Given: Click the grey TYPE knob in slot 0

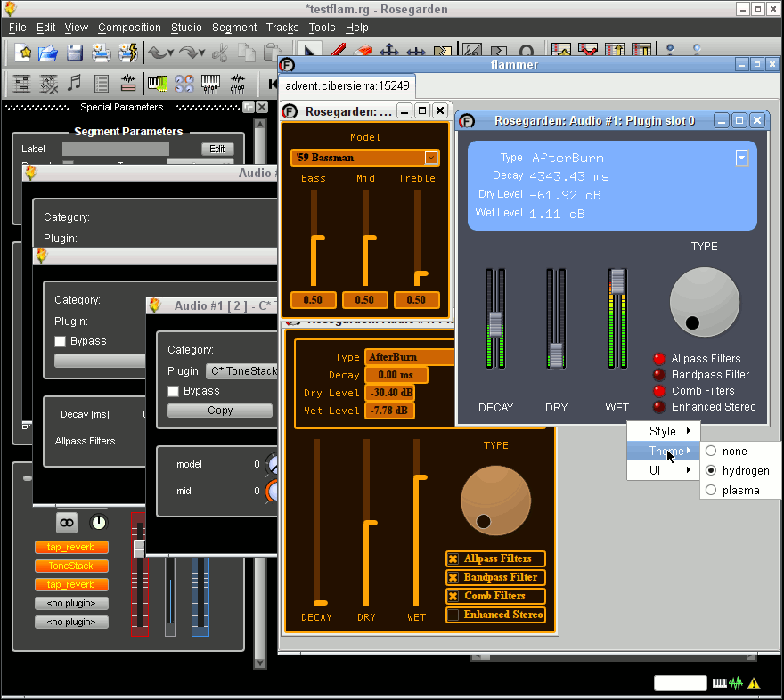Looking at the screenshot, I should pyautogui.click(x=705, y=302).
